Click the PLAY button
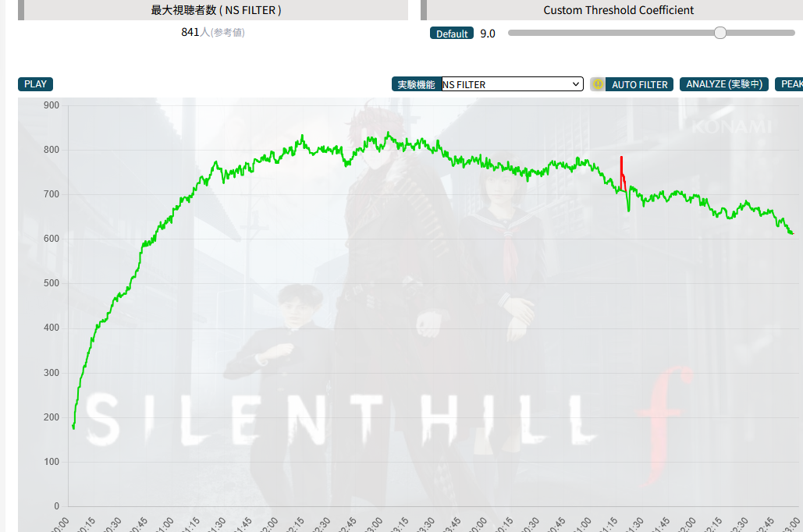803x532 pixels. tap(35, 84)
